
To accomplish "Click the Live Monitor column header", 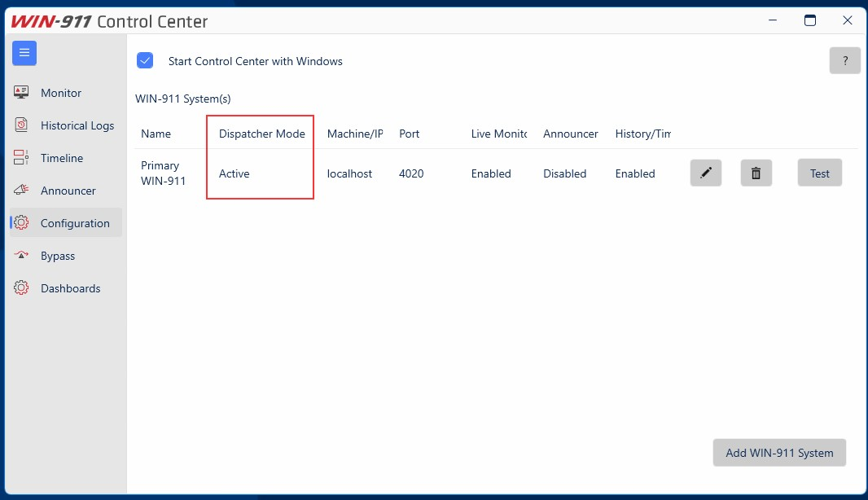I will pos(499,134).
